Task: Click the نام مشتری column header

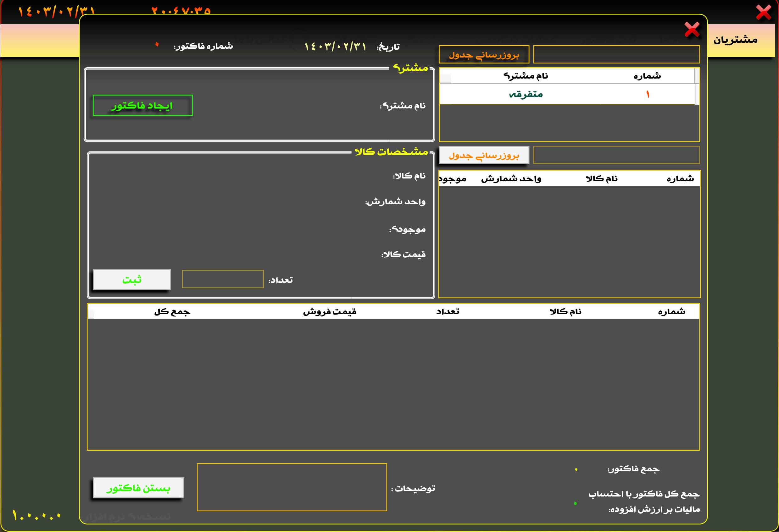Action: 525,76
